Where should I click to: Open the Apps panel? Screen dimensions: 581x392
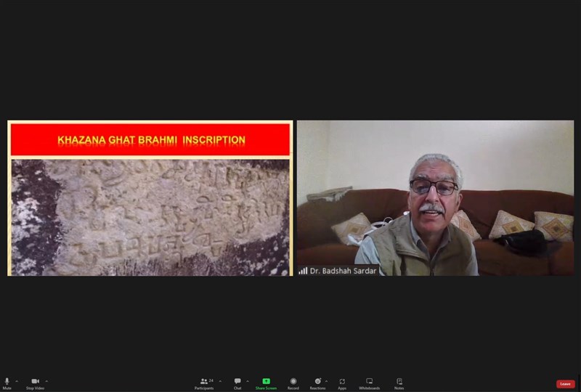click(342, 383)
